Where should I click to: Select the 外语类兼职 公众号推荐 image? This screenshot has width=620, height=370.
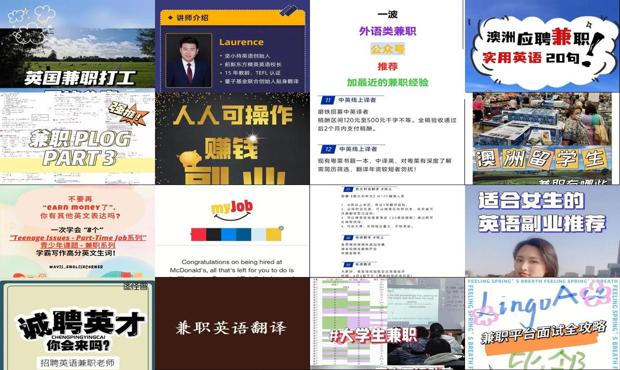click(387, 45)
